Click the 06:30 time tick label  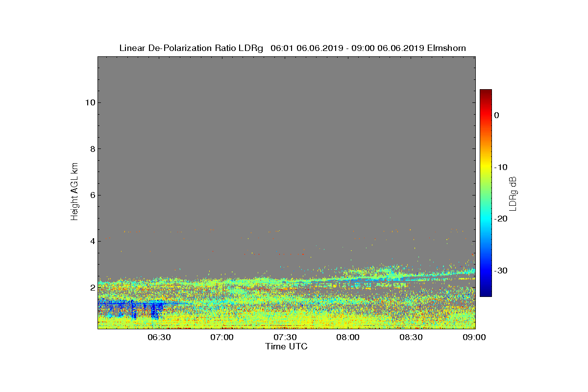[159, 337]
